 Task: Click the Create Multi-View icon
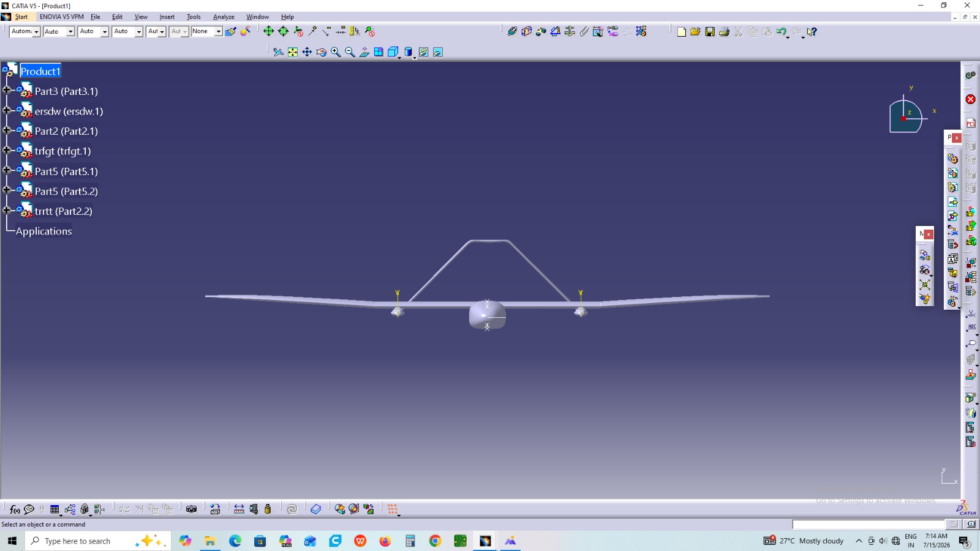[379, 52]
